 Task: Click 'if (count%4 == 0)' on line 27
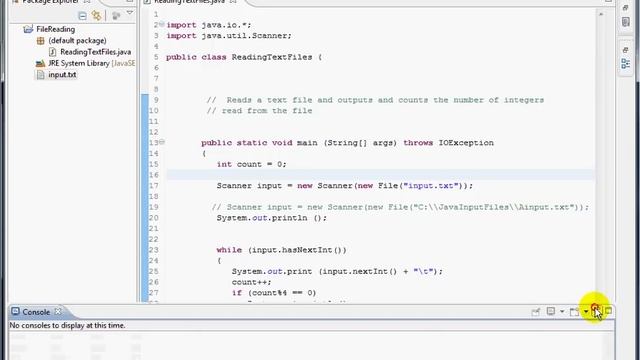click(x=274, y=293)
